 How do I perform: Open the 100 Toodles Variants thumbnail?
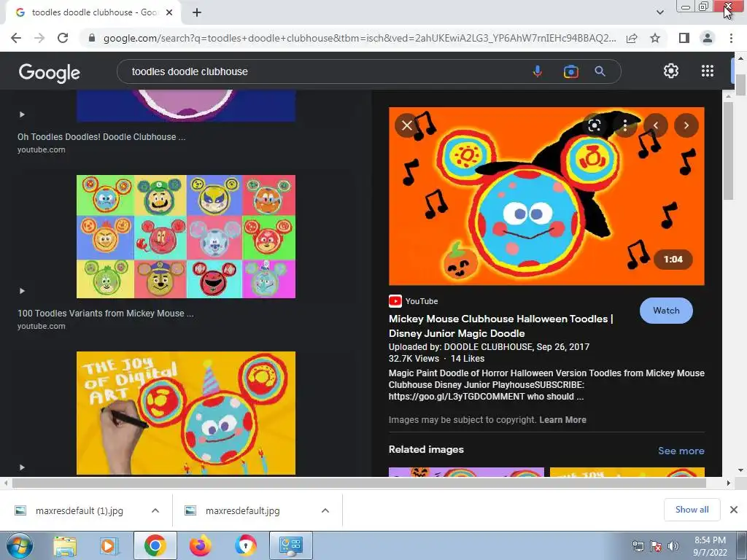pos(186,237)
